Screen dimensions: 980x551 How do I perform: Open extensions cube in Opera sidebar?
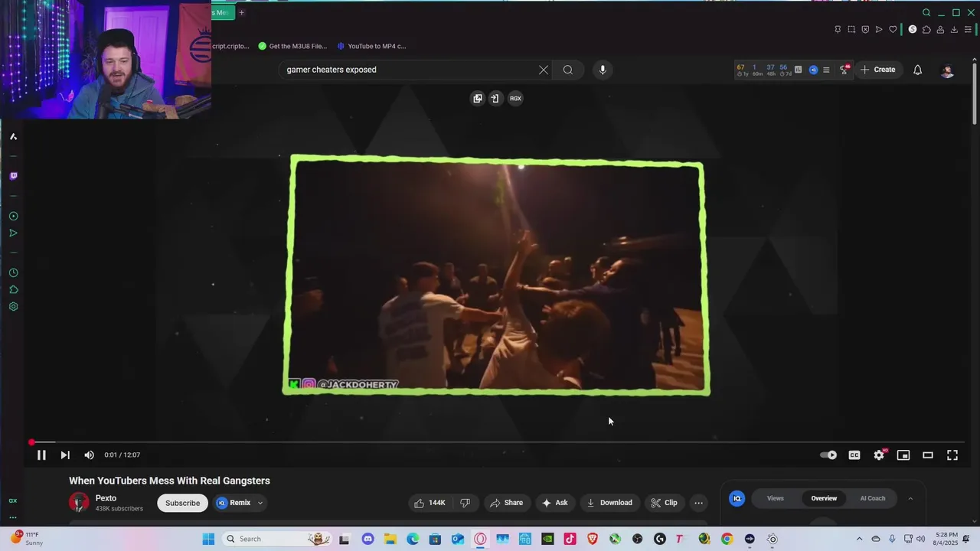tap(13, 290)
